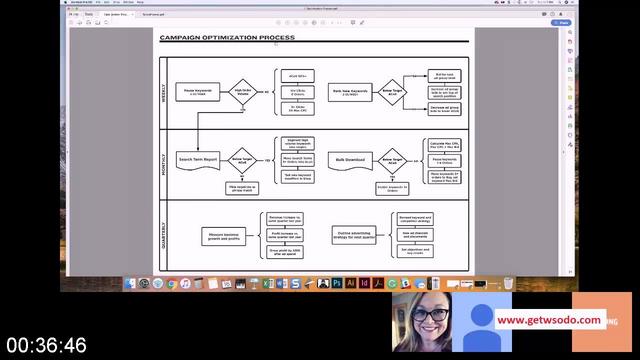
Task: Click the blue participant avatar tile
Action: [482, 322]
